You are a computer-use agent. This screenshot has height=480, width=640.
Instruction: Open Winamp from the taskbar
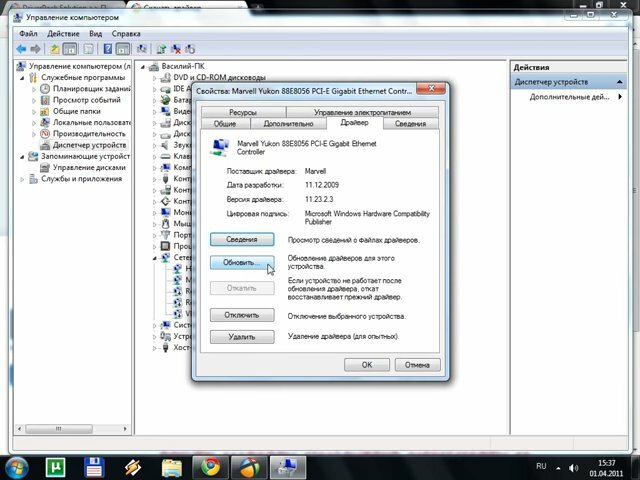click(133, 467)
